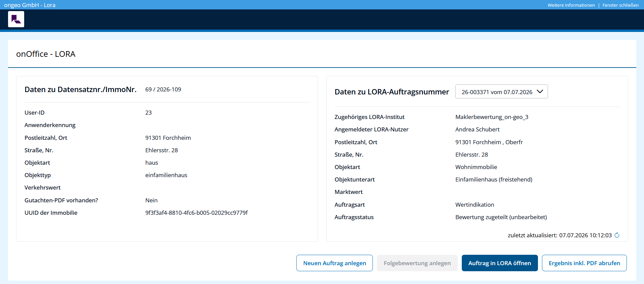This screenshot has height=284, width=644.
Task: Click the Objektart value 'haus'
Action: coord(152,163)
